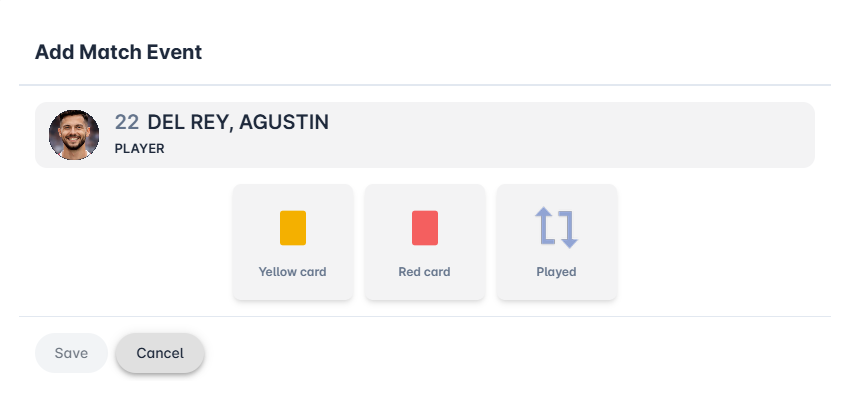Choose the Played event tile
This screenshot has width=847, height=400.
pyautogui.click(x=556, y=242)
